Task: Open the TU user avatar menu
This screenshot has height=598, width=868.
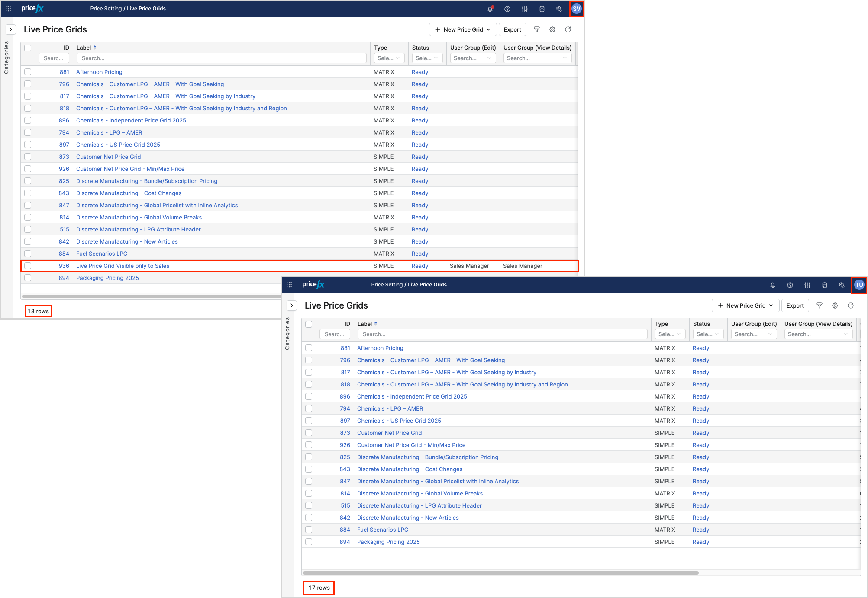Action: (x=859, y=285)
